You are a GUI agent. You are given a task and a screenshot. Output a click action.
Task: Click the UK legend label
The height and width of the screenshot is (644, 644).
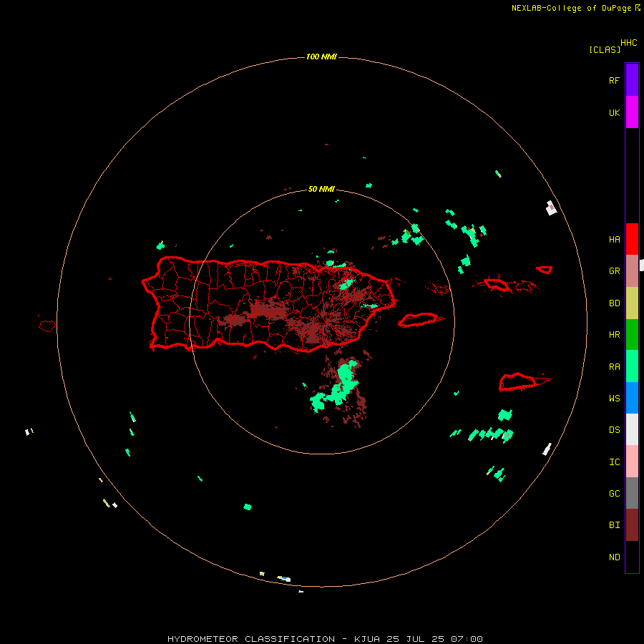coord(614,112)
